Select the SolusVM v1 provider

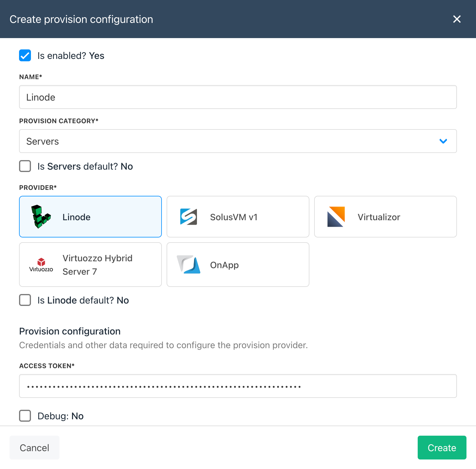[238, 217]
